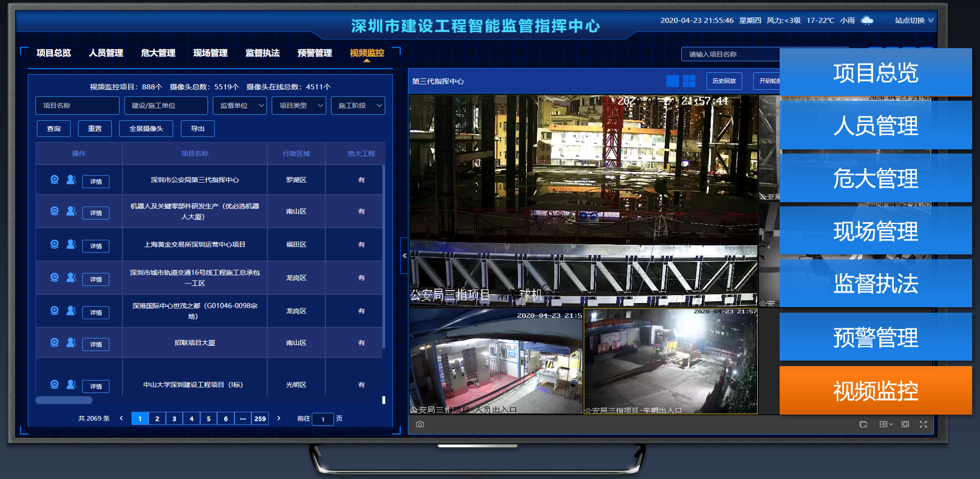Switch to the 危大管理 tab
980x479 pixels.
point(158,53)
